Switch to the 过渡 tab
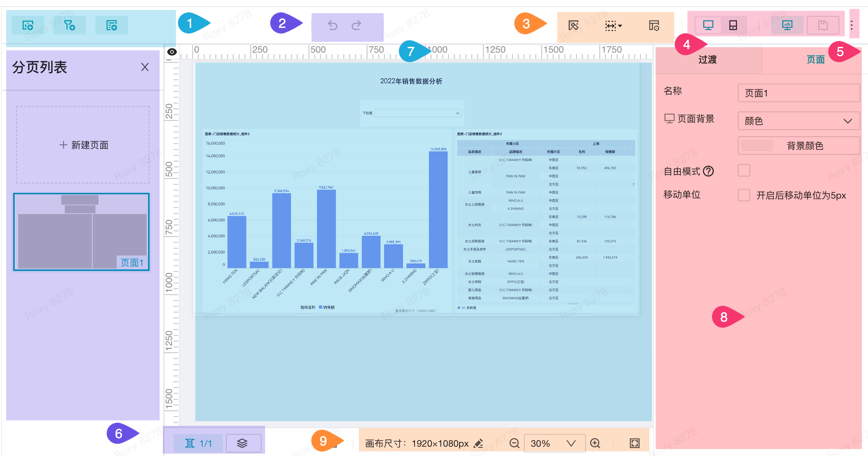The width and height of the screenshot is (868, 456). pyautogui.click(x=708, y=60)
